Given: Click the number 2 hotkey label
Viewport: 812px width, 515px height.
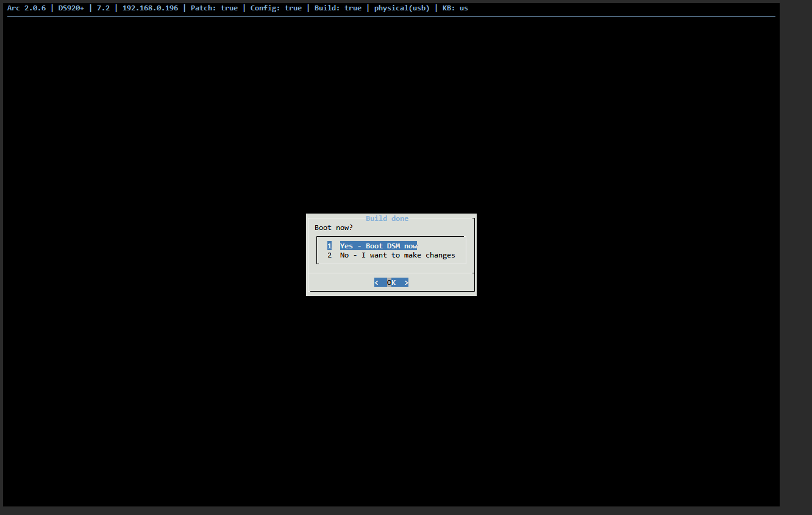Looking at the screenshot, I should 329,255.
